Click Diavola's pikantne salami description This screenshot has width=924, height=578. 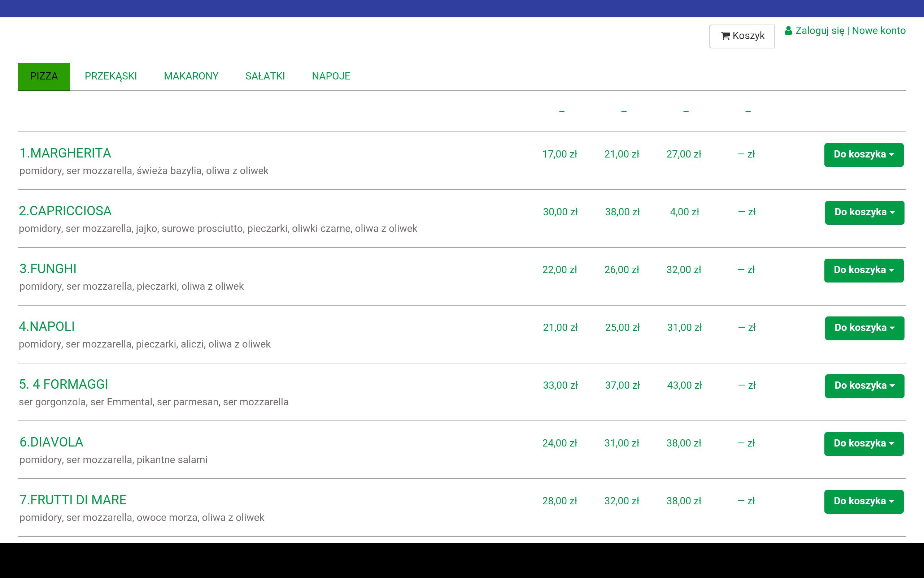click(x=113, y=460)
